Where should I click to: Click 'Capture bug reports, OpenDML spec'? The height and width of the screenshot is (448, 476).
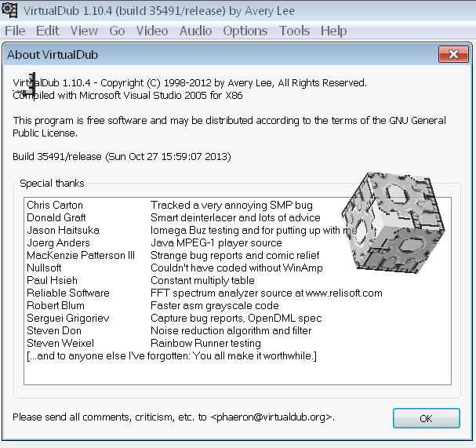pyautogui.click(x=236, y=319)
